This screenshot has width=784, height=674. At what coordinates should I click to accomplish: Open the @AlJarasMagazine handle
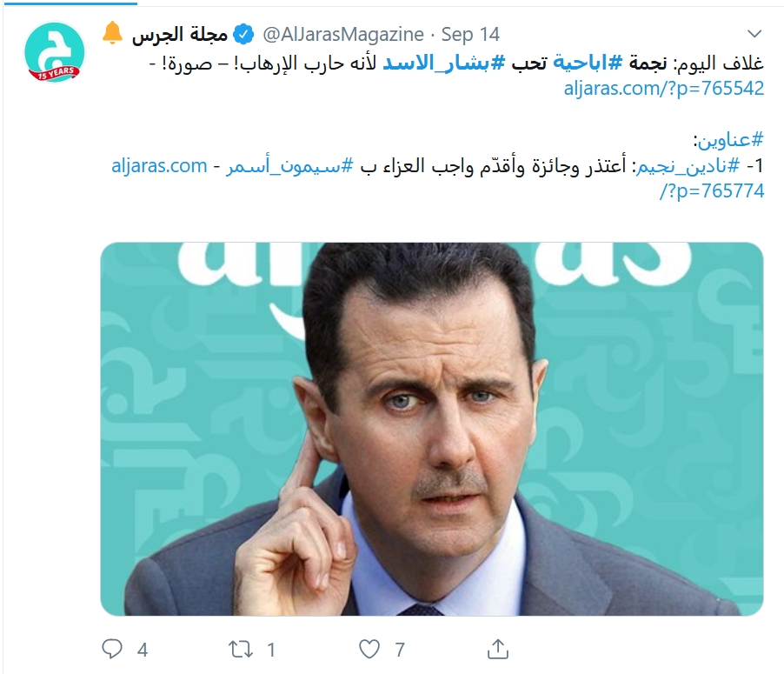coord(343,35)
